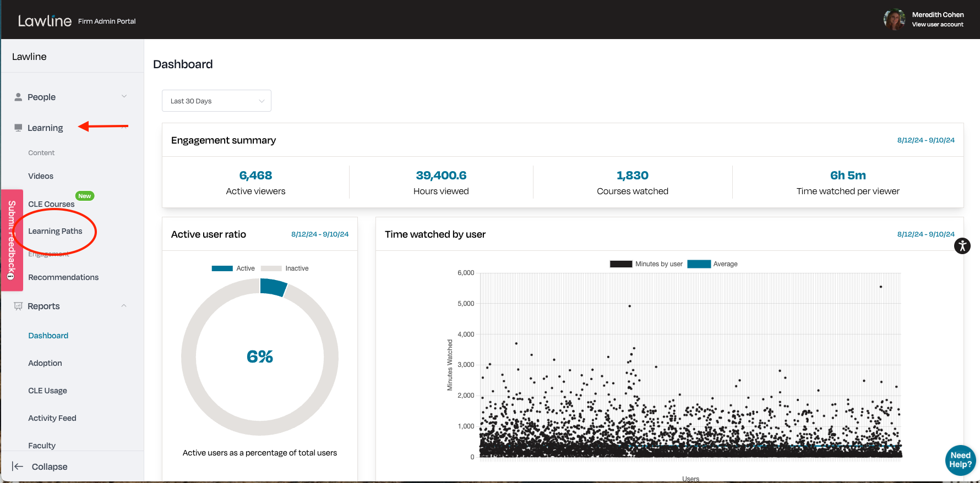The width and height of the screenshot is (980, 483).
Task: Click the Learning monitor icon
Action: point(18,128)
